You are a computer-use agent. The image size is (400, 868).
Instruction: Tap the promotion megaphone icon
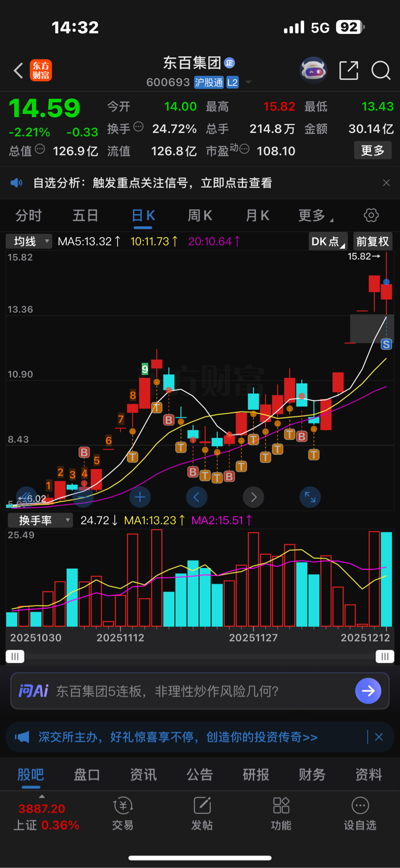click(x=22, y=737)
